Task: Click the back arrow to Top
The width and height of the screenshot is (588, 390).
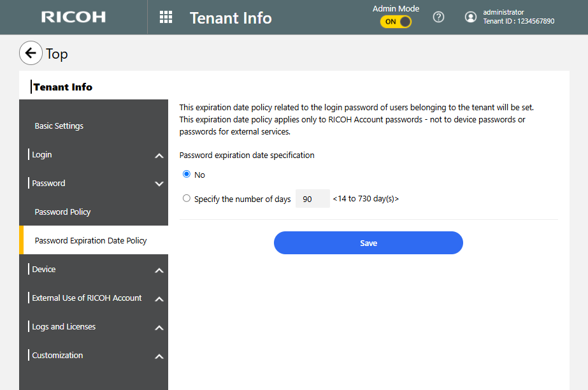Action: pyautogui.click(x=31, y=54)
